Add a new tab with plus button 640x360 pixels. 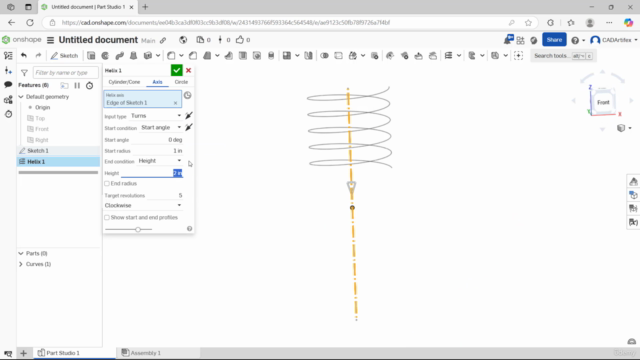[23, 353]
